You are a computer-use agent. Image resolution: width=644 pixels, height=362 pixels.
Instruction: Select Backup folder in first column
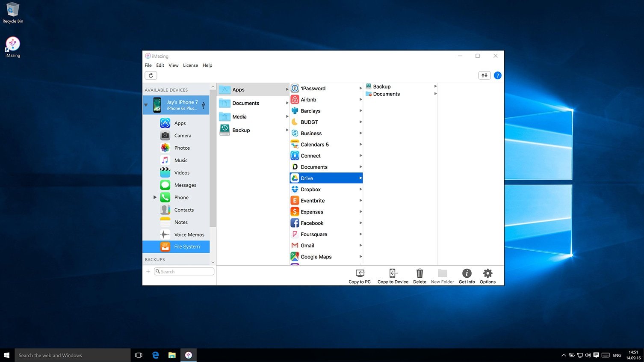253,130
